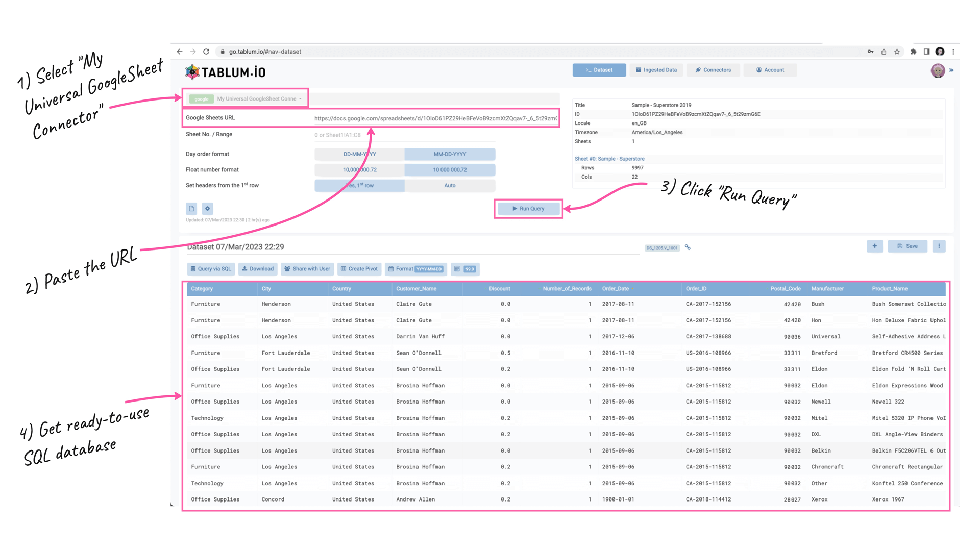Click the 99.9 number format button

[465, 269]
